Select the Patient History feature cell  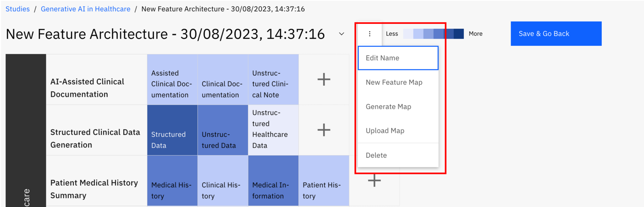pyautogui.click(x=324, y=181)
